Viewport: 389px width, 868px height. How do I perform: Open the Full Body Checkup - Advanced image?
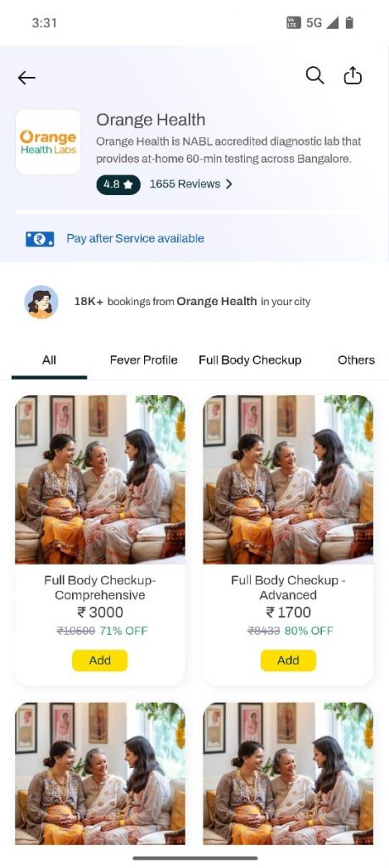point(288,480)
